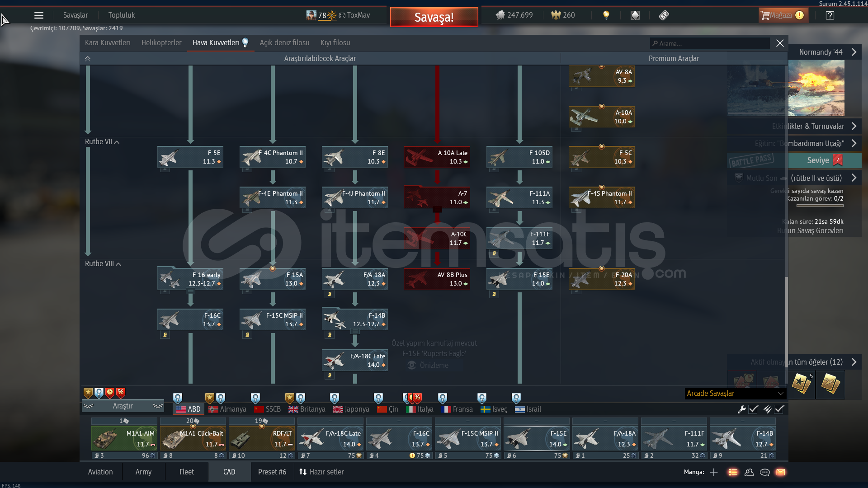
Task: Click the Savaşa! battle button
Action: 434,17
